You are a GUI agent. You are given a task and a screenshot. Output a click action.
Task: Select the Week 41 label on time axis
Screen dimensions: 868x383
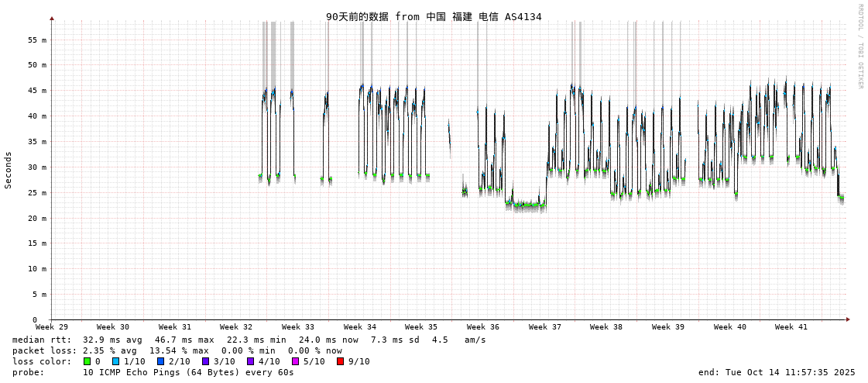(x=791, y=327)
